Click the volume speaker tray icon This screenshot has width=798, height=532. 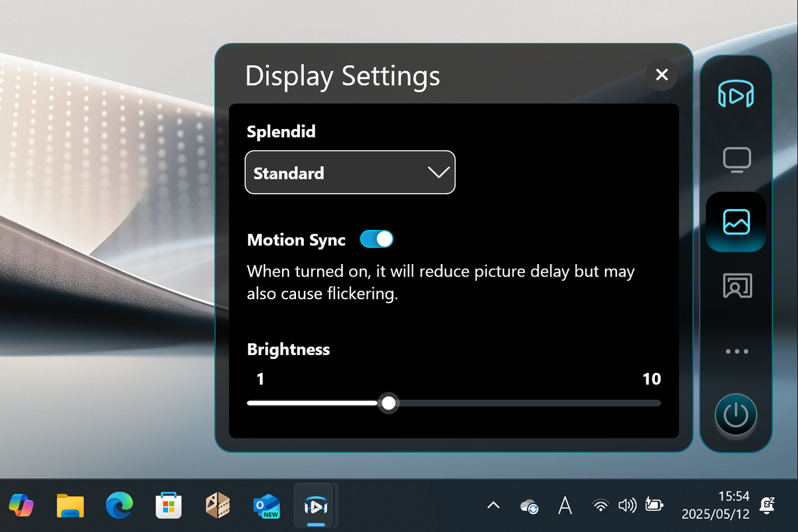(x=626, y=506)
